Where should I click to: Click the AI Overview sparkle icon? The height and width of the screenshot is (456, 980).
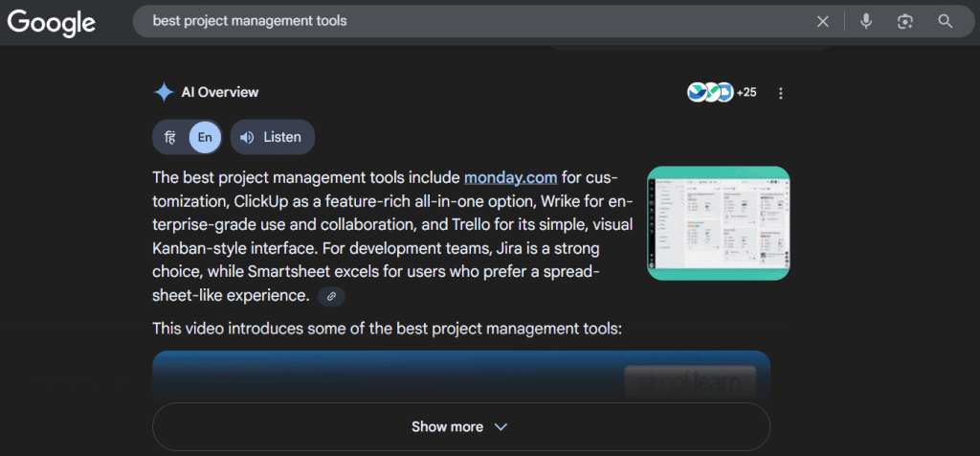pos(163,92)
